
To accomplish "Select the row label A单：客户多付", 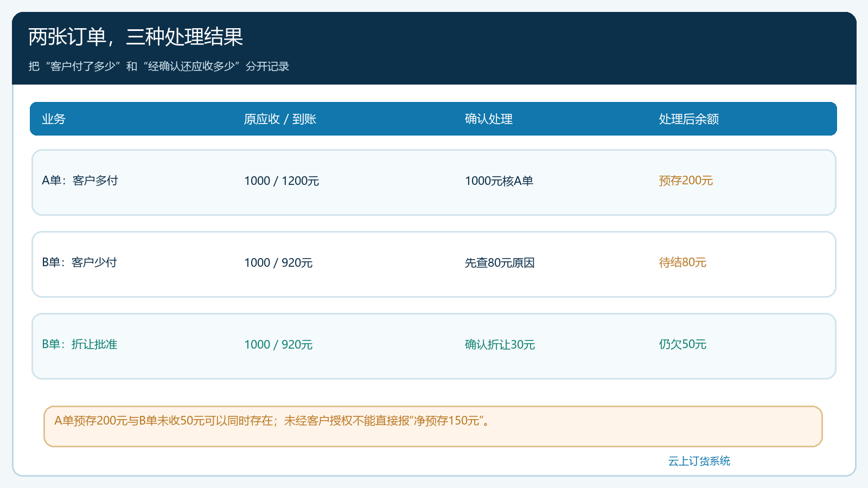I will pyautogui.click(x=80, y=181).
